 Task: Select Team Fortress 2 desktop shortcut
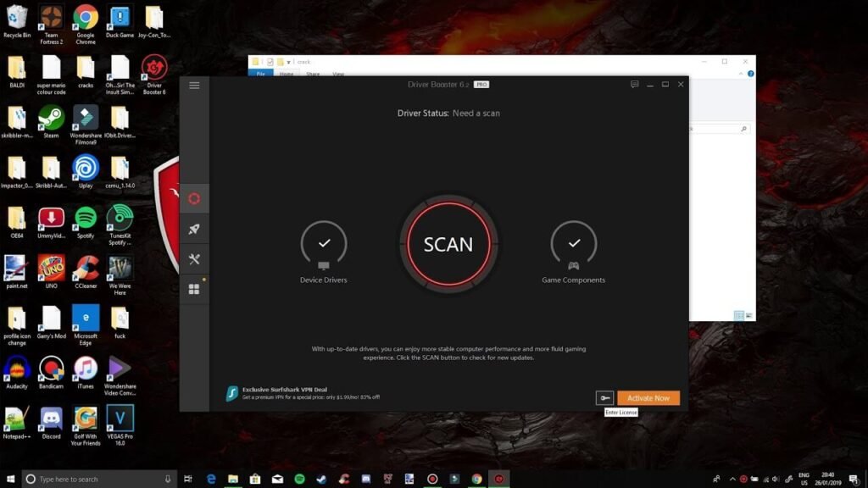51,25
